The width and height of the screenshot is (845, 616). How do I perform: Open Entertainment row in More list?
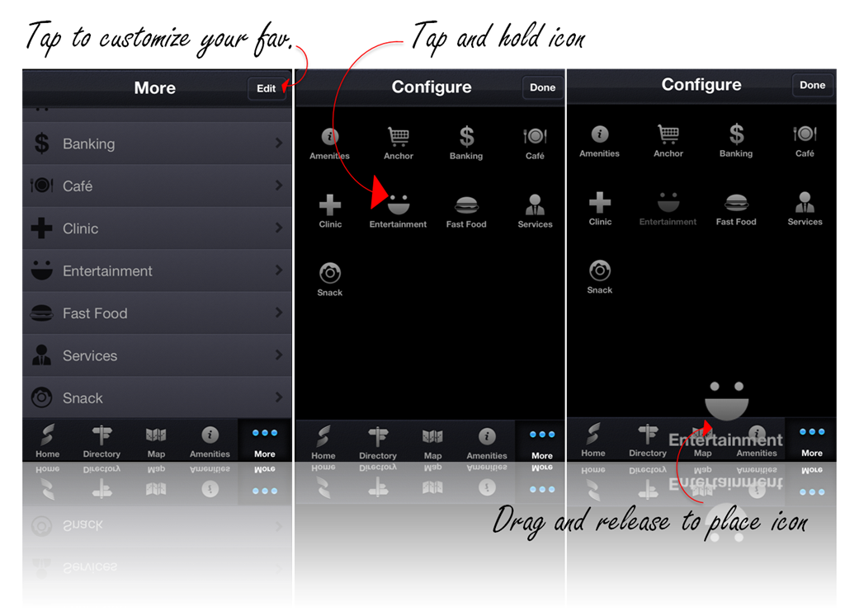(x=158, y=270)
